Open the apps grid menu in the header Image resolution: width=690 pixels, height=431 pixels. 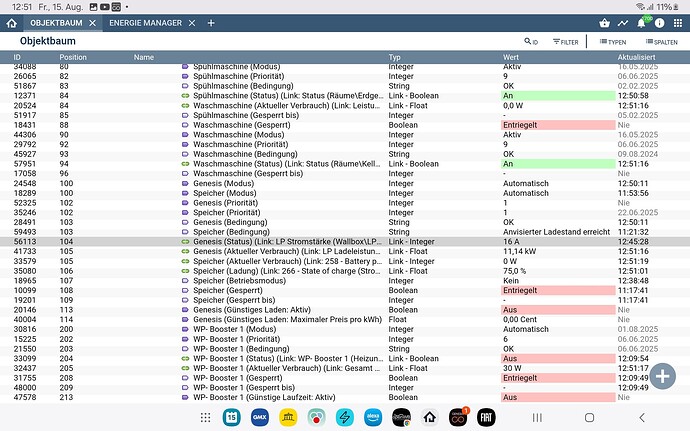tap(678, 23)
